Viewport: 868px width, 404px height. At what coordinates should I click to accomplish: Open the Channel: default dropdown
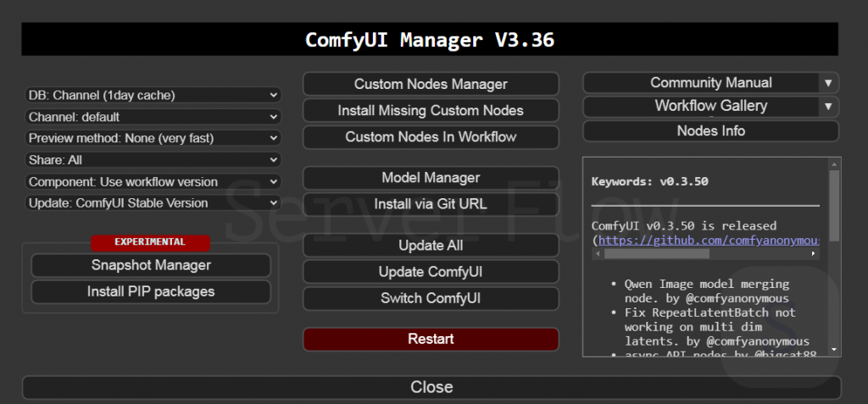(153, 117)
